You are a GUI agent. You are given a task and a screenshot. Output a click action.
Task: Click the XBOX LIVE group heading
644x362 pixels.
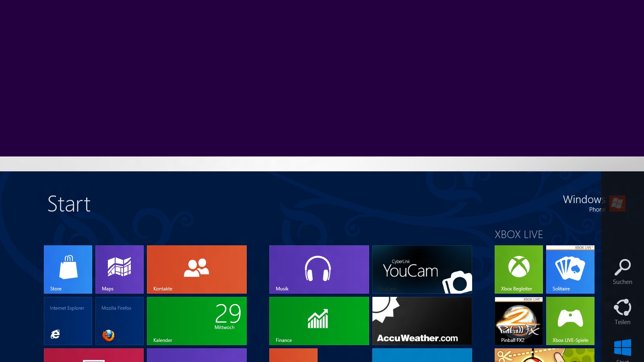click(x=519, y=234)
